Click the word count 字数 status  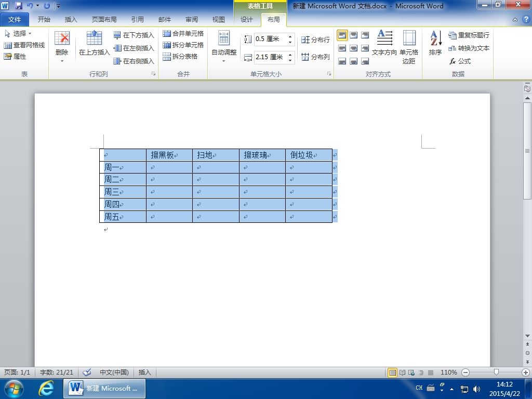pos(56,372)
